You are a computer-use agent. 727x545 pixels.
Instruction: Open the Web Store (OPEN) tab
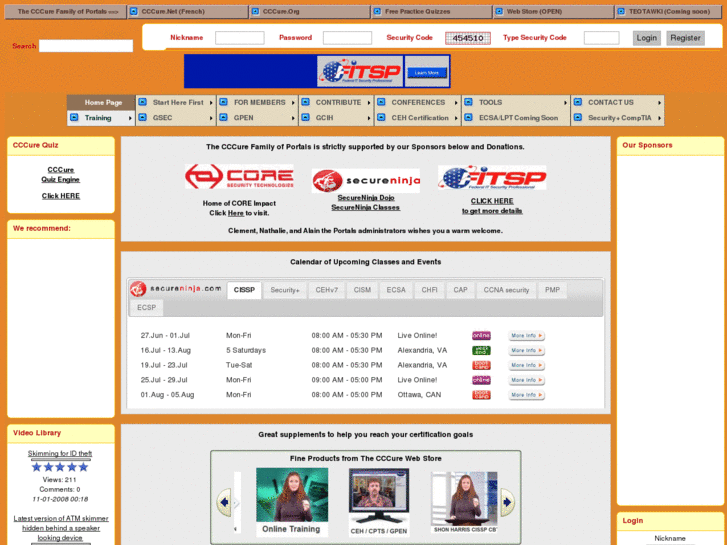tap(554, 12)
